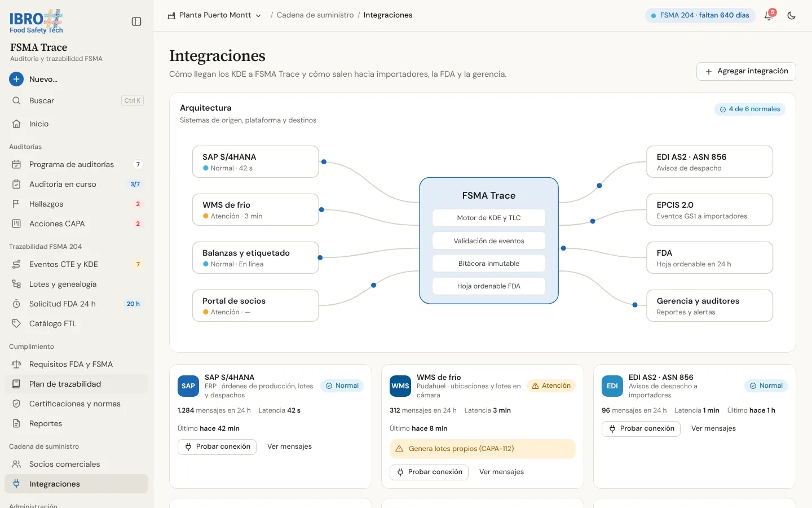The height and width of the screenshot is (508, 812).
Task: Select Portal de socios node
Action: (x=255, y=305)
